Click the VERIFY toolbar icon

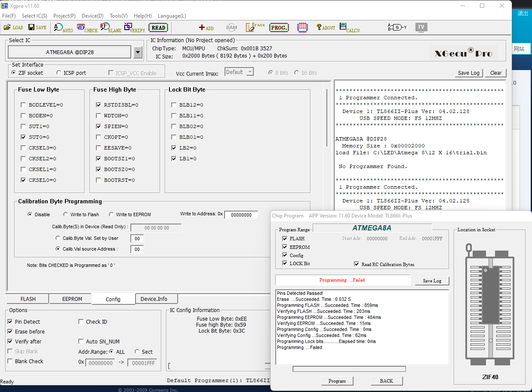coord(134,28)
